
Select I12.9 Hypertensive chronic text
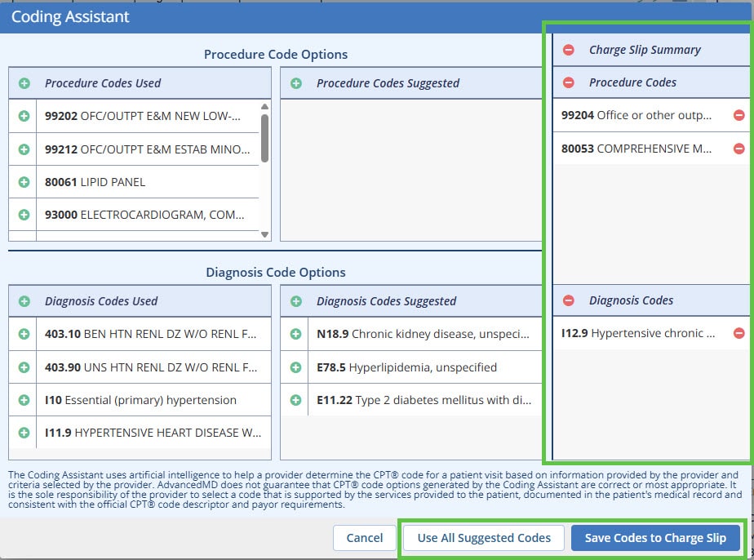coord(638,333)
